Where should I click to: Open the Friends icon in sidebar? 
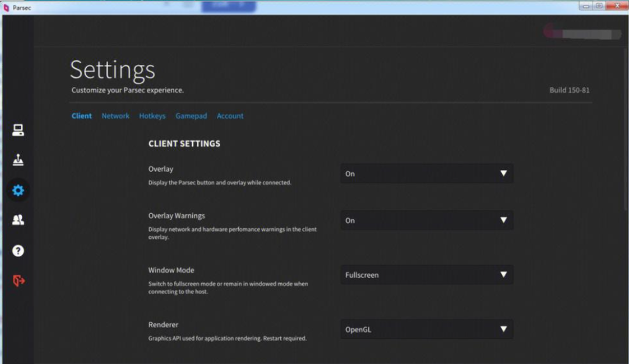pyautogui.click(x=18, y=220)
